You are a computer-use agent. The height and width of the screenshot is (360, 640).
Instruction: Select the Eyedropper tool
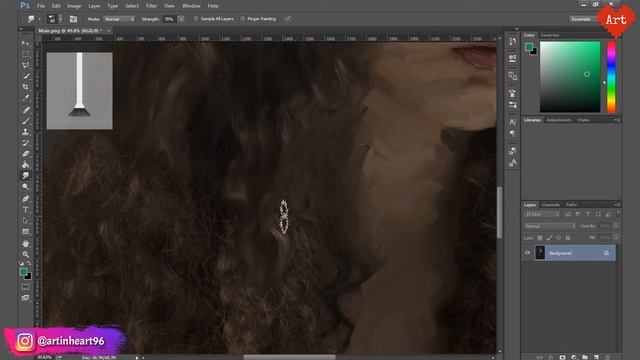(x=25, y=98)
